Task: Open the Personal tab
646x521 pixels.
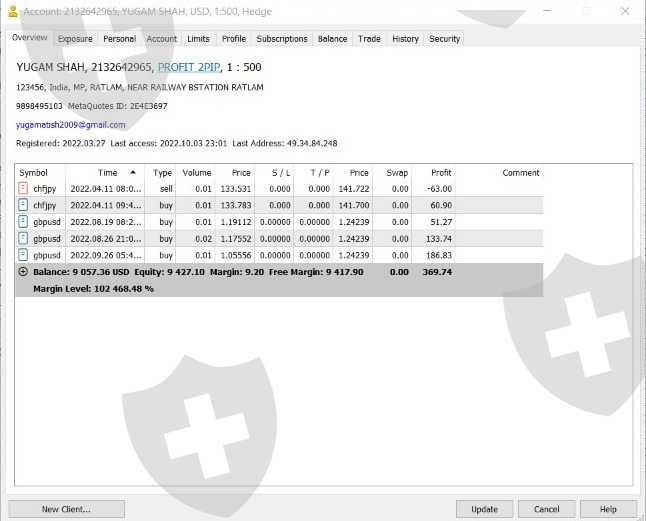Action: pos(119,39)
